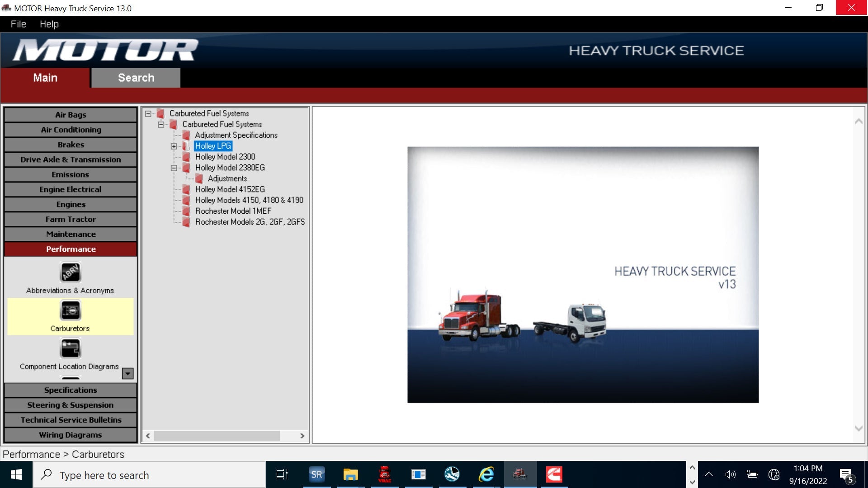
Task: Open the Cummins app in the taskbar
Action: 554,474
